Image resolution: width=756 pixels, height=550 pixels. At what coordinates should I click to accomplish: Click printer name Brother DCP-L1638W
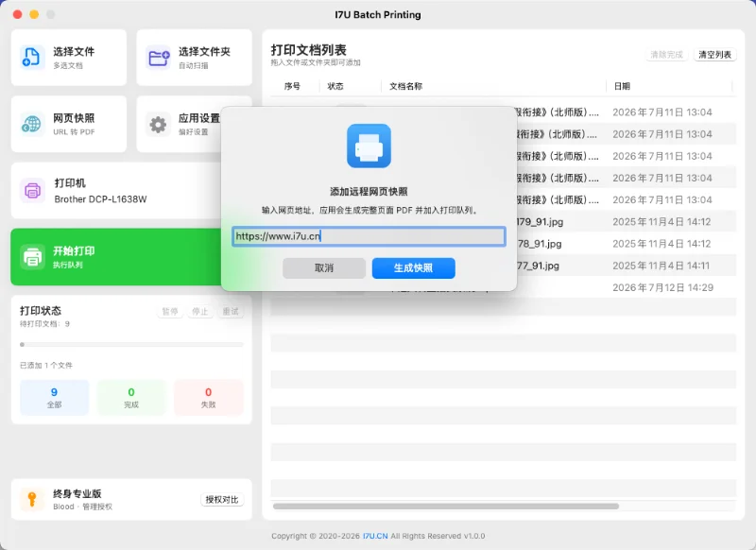[100, 199]
